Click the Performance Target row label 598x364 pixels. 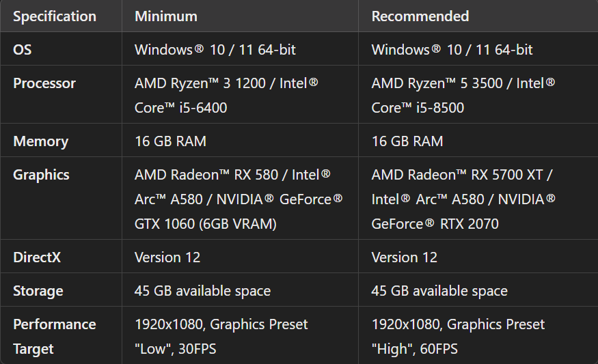tap(54, 336)
